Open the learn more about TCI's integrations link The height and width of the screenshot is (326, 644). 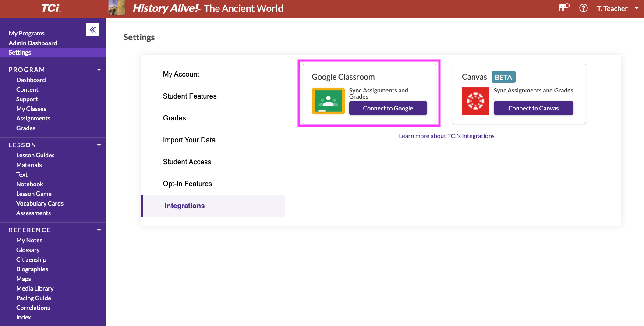point(446,136)
